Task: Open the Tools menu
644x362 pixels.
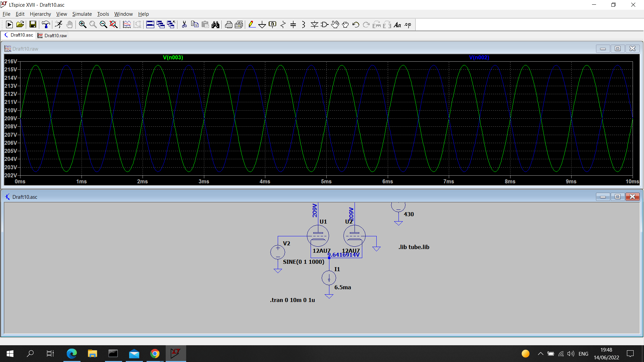Action: coord(103,14)
